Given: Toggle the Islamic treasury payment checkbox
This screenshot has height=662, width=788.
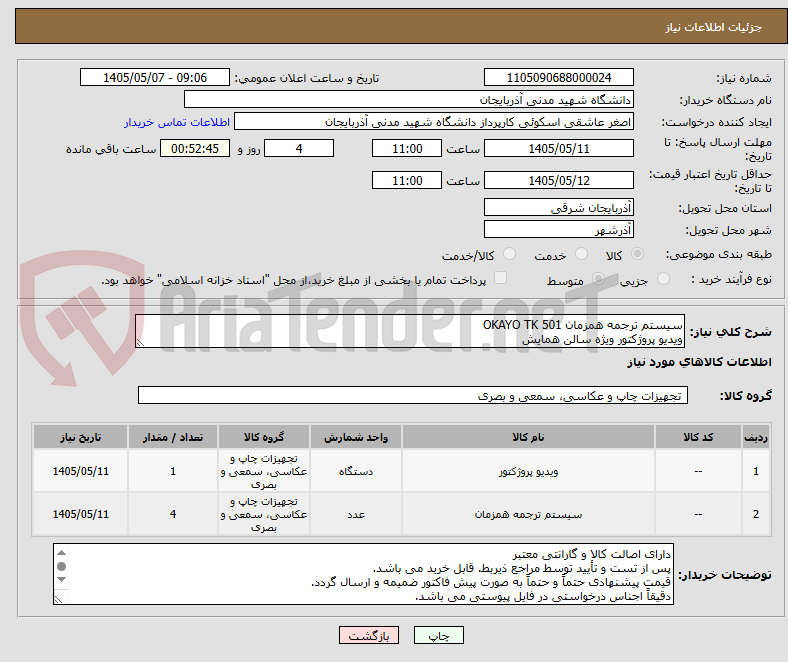Looking at the screenshot, I should (501, 278).
